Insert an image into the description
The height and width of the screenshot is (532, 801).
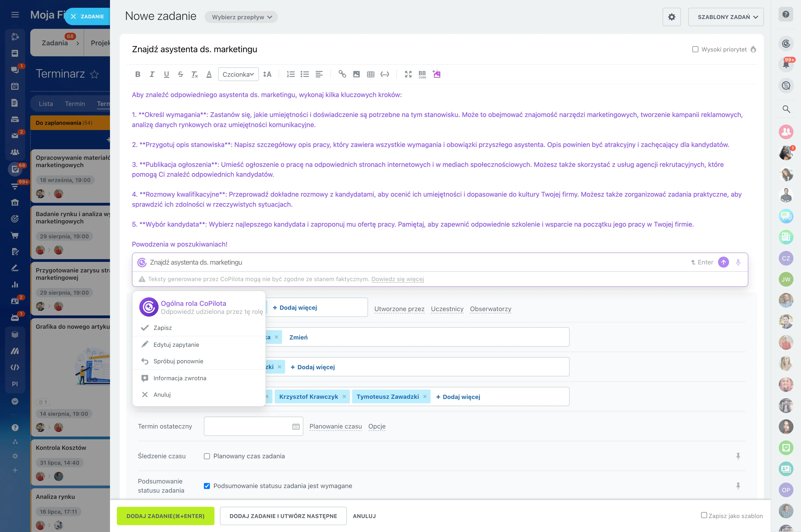(356, 74)
